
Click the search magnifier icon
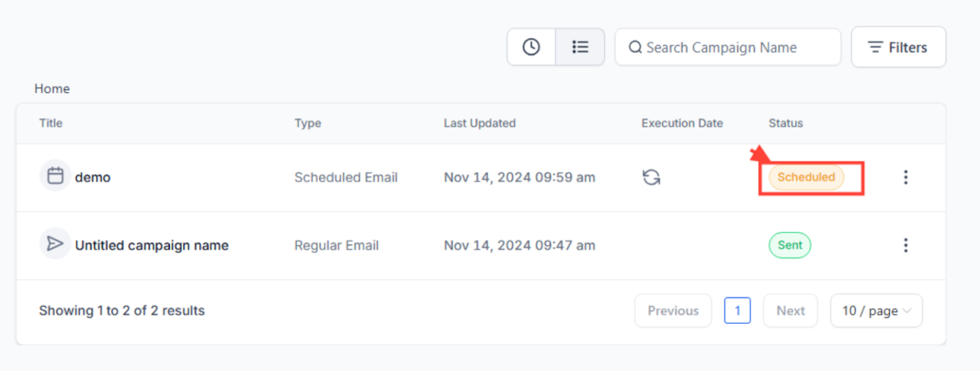pos(635,47)
